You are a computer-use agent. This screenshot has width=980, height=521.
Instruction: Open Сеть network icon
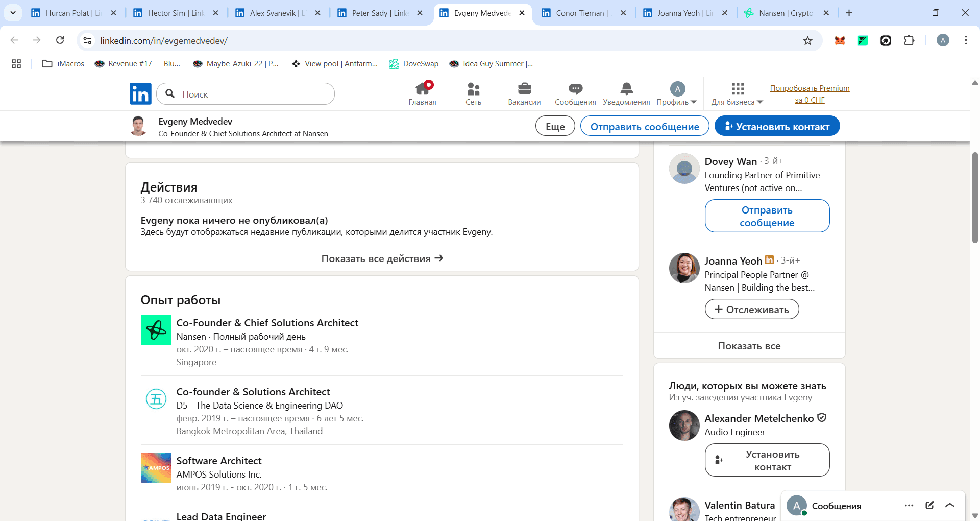[x=473, y=94]
